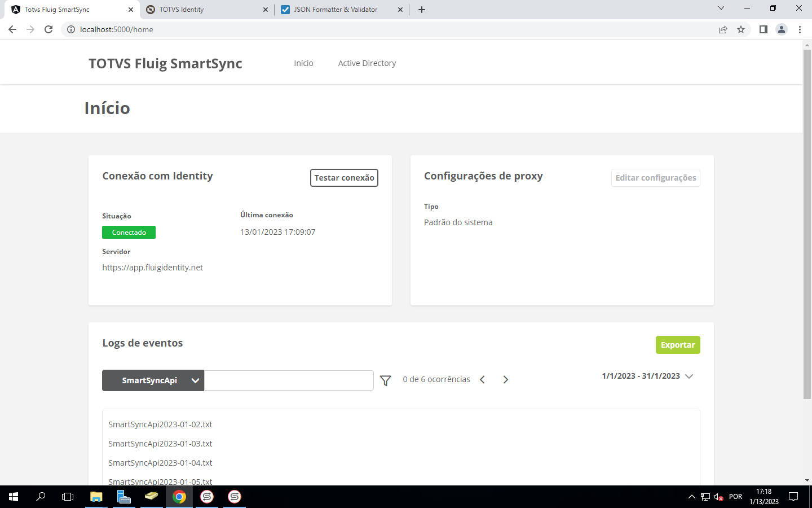Export logs with the Exportar button

coord(678,345)
